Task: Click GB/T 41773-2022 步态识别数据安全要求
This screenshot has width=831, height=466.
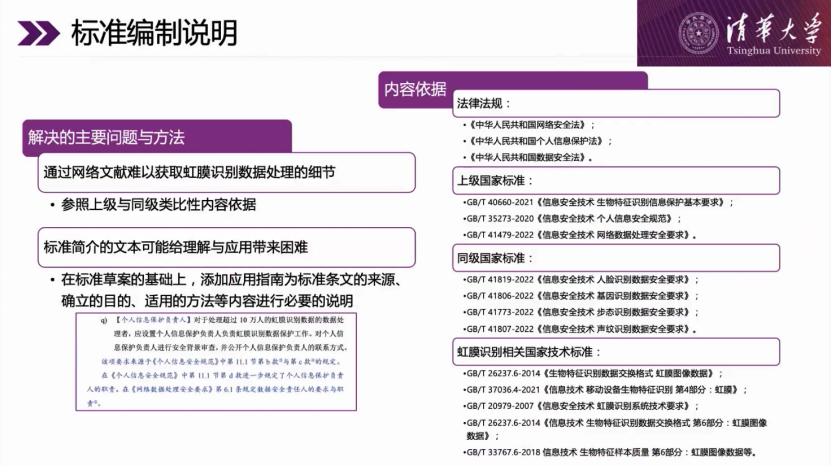Action: click(581, 312)
